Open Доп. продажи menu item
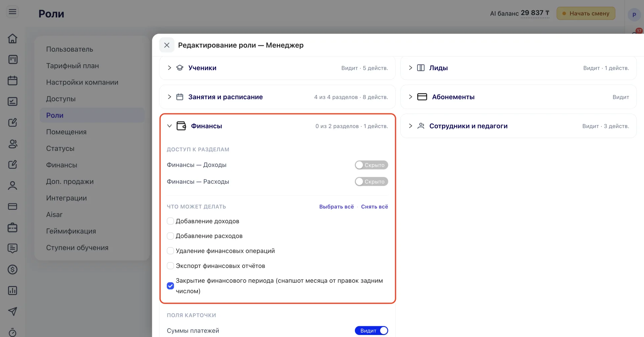This screenshot has height=337, width=644. [x=92, y=181]
